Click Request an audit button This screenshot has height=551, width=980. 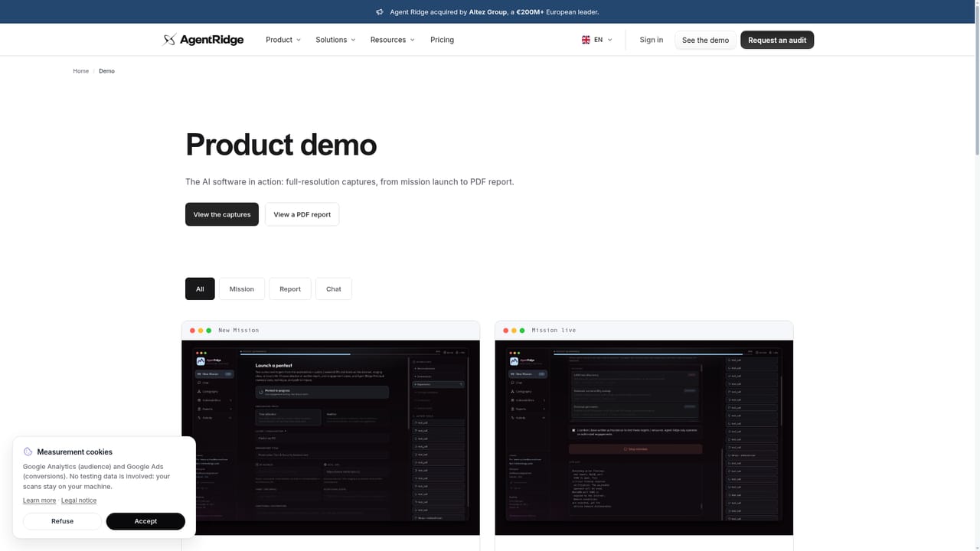(777, 40)
